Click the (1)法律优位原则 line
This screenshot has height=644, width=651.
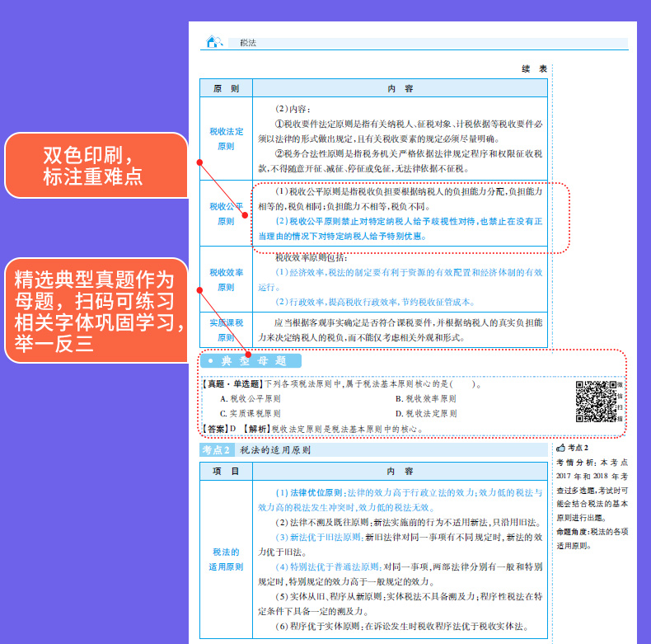pyautogui.click(x=400, y=500)
